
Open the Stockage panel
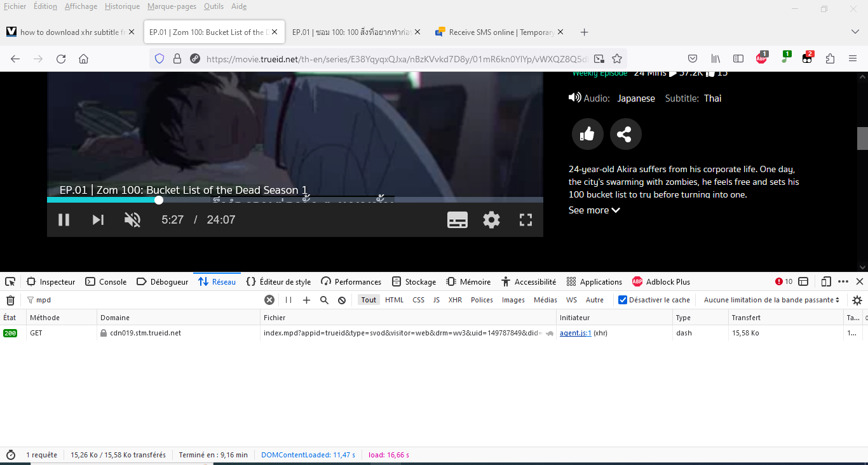414,282
